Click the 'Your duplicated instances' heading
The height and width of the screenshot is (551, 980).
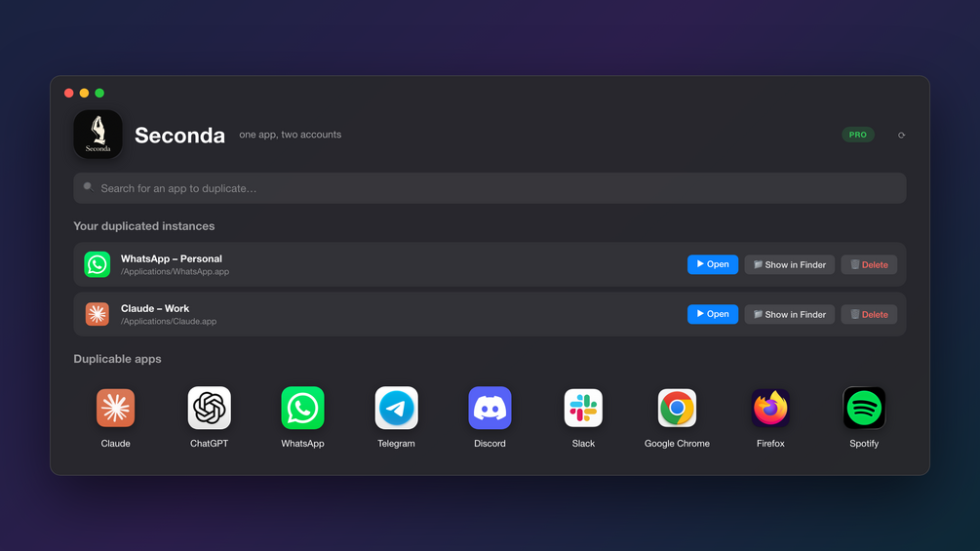143,226
